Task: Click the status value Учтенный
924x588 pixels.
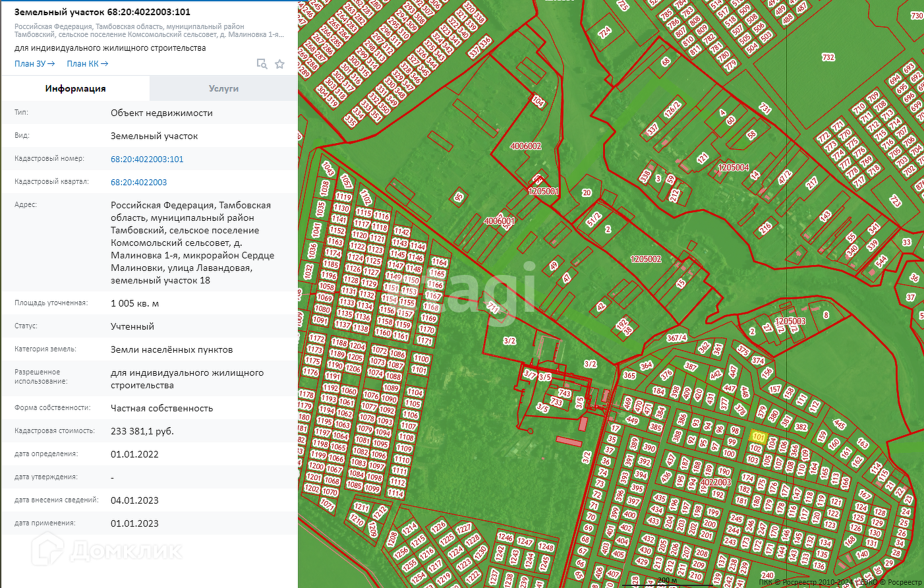Action: [132, 326]
